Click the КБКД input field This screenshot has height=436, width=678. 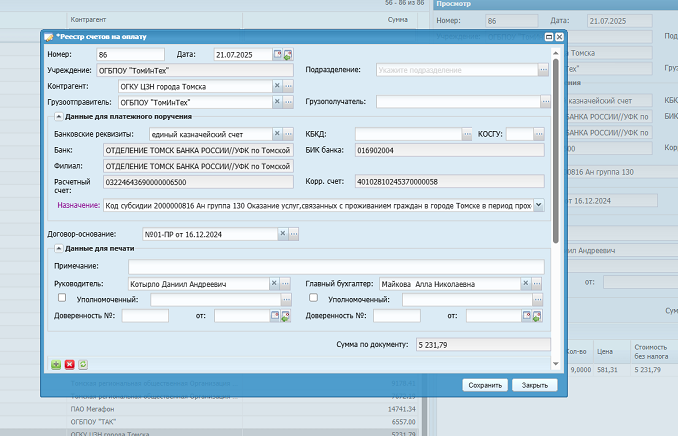pyautogui.click(x=409, y=134)
